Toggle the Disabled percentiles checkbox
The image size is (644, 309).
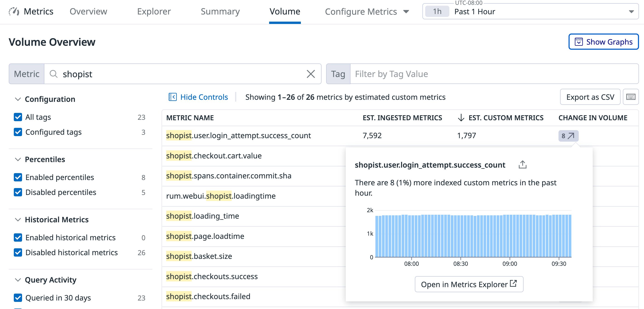18,192
